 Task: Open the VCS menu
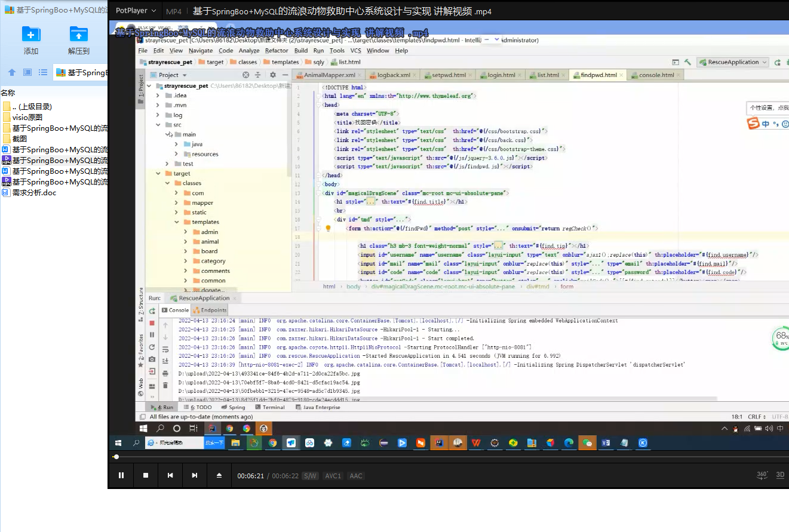click(x=355, y=51)
